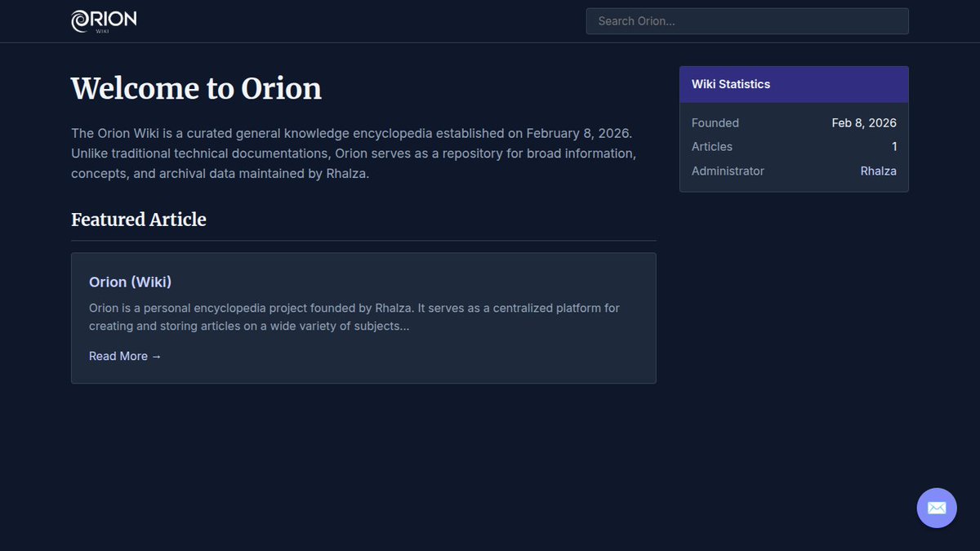
Task: Click the intro paragraph about Orion Wiki
Action: pos(354,153)
